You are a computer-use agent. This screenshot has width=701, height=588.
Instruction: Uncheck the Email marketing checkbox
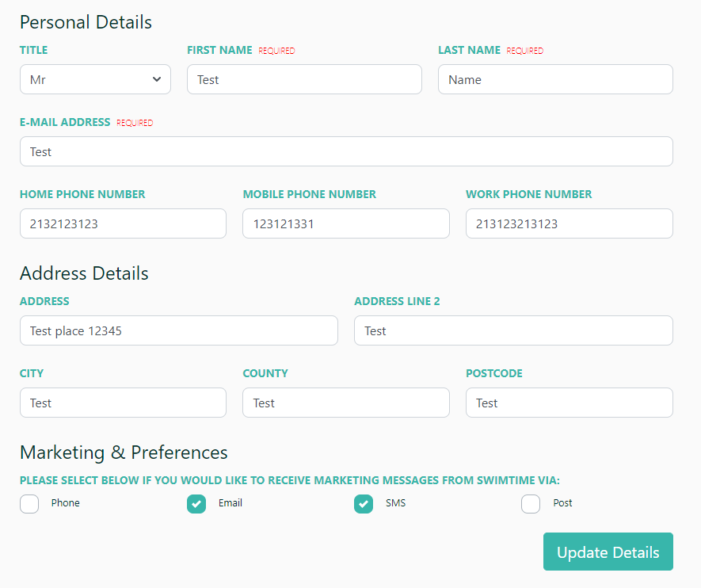tap(196, 504)
